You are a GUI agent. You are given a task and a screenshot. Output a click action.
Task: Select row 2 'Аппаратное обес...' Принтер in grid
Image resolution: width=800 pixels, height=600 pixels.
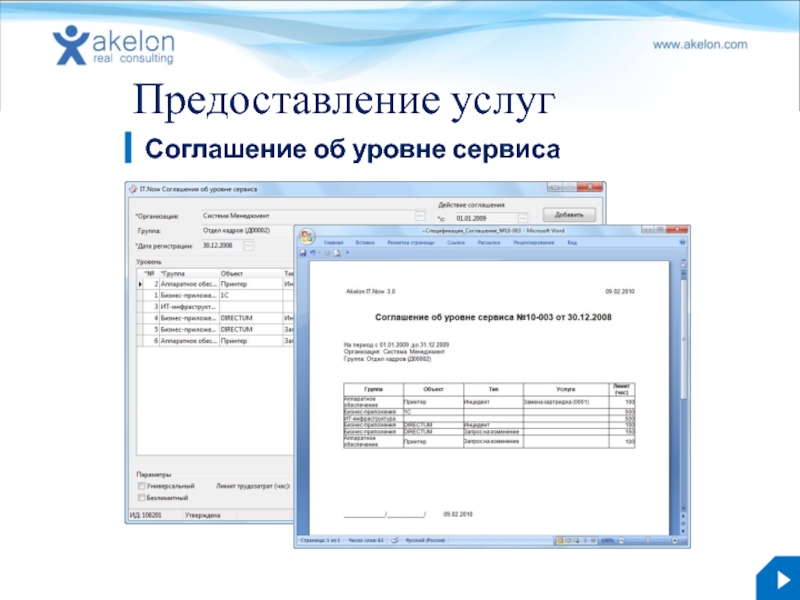pyautogui.click(x=216, y=284)
